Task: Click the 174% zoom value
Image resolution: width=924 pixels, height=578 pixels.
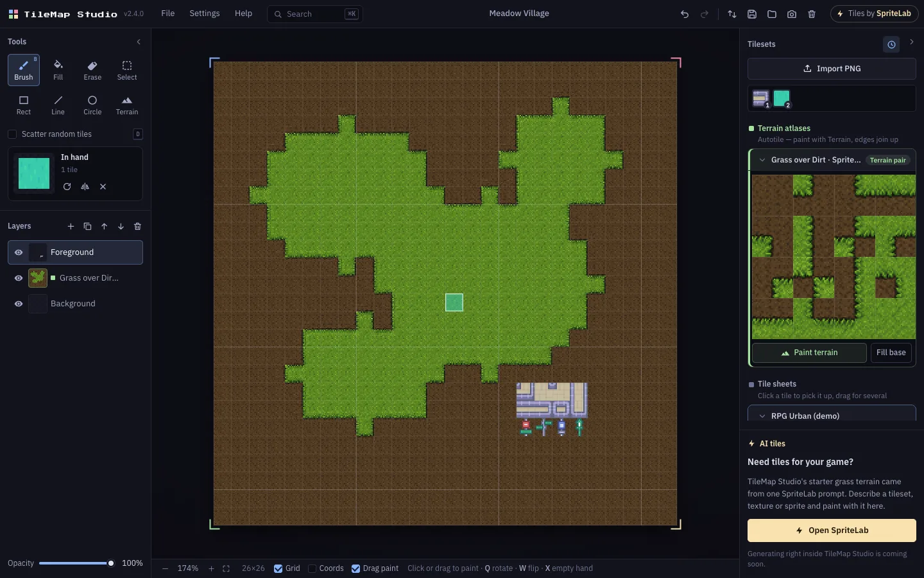Action: tap(188, 568)
